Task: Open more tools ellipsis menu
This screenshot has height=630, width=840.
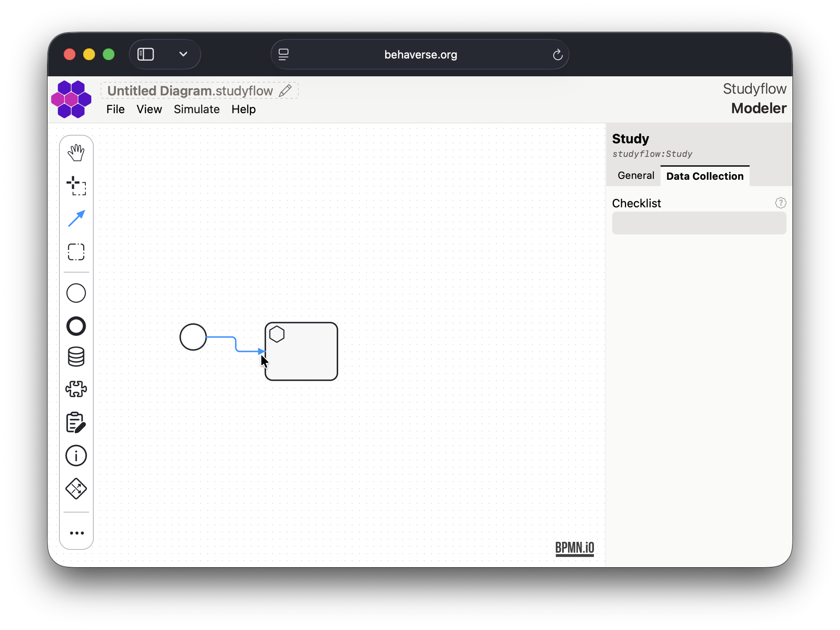Action: 76,533
